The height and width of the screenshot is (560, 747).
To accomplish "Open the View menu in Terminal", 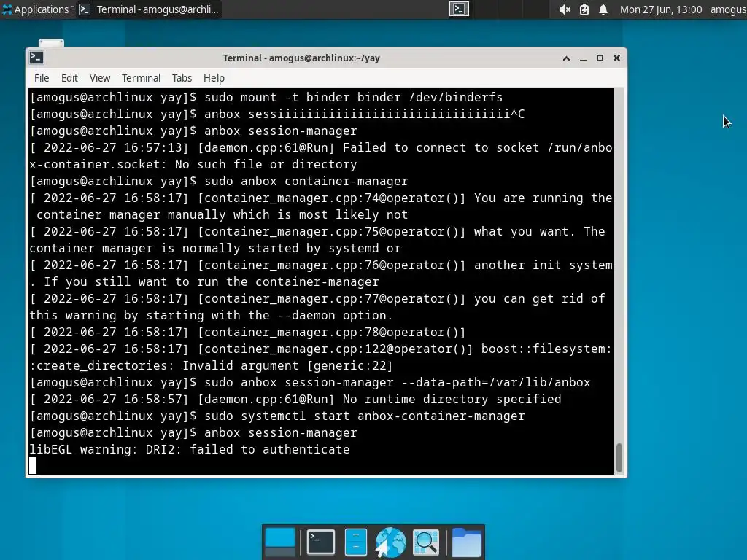I will 99,78.
